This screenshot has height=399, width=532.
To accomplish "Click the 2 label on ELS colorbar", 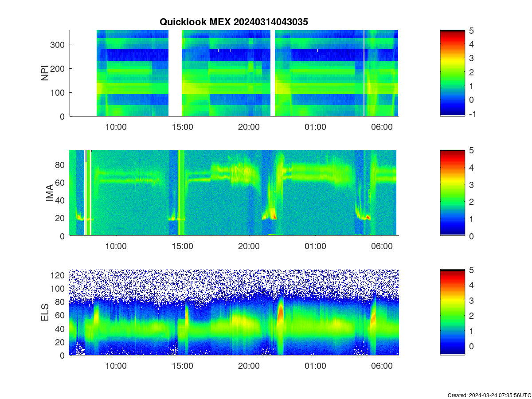I will (472, 316).
